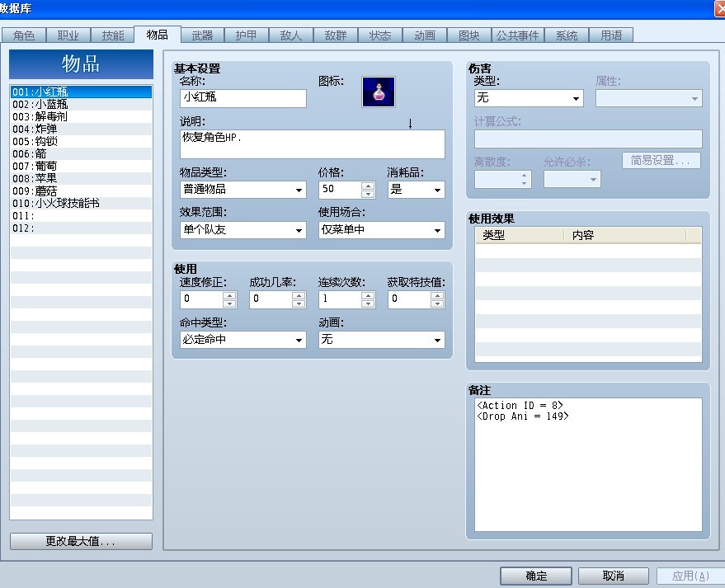This screenshot has height=588, width=725.
Task: Open the 敌群 tab
Action: point(335,35)
